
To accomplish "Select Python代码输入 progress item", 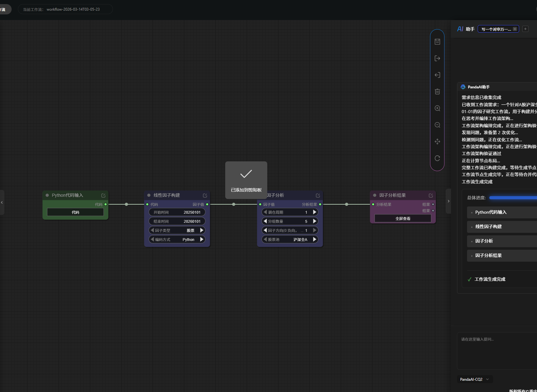I will [502, 212].
